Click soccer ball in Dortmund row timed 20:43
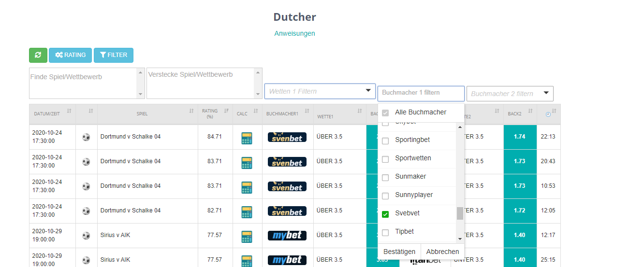This screenshot has width=644, height=267. 86,162
